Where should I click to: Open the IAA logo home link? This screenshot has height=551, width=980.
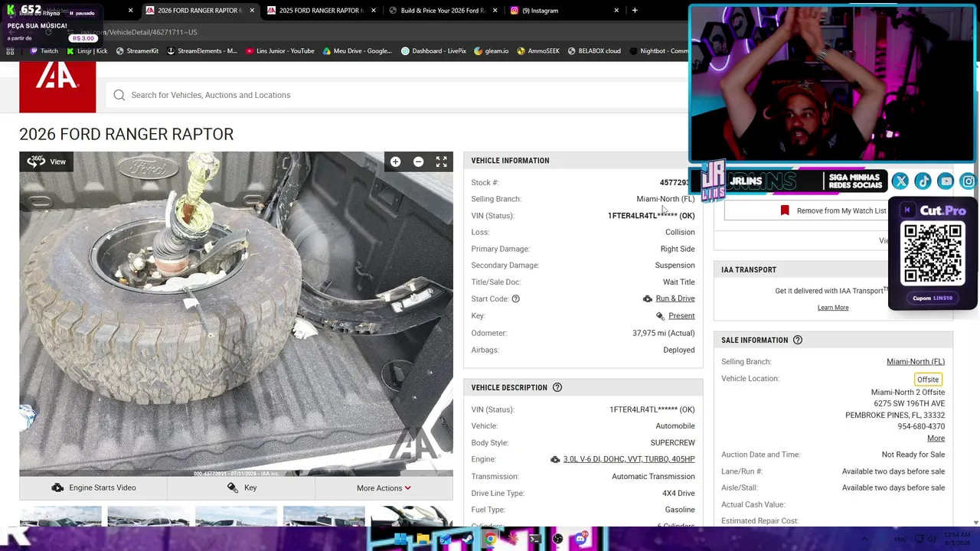[x=57, y=87]
